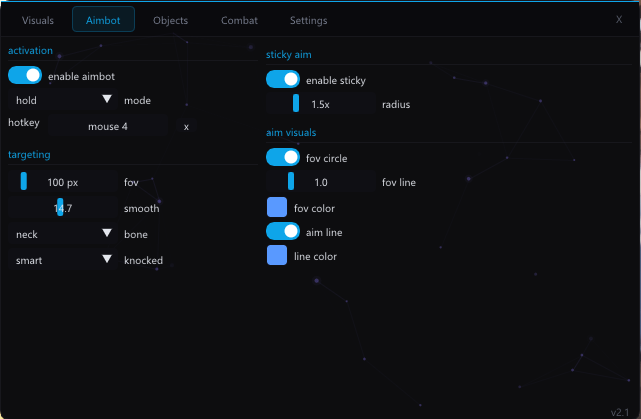Open the neck bone dropdown
The width and height of the screenshot is (641, 419).
click(x=63, y=233)
